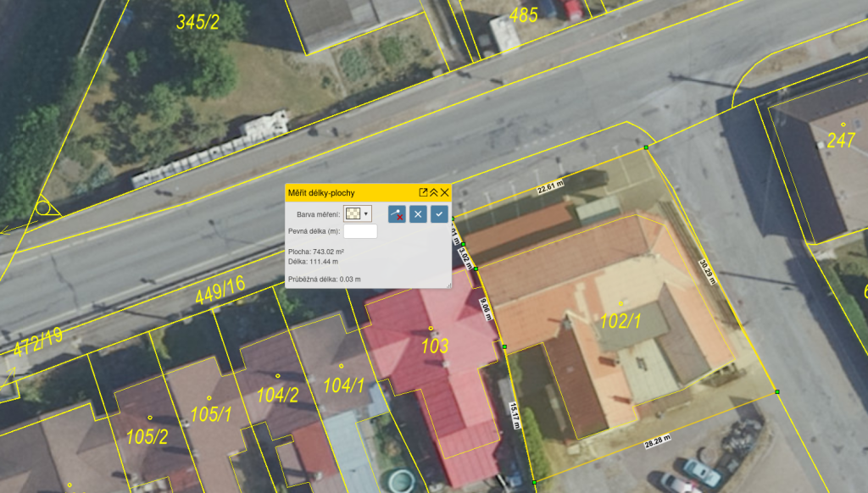Click the panel's bottom-right resize grip
This screenshot has height=493, width=868.
(x=448, y=285)
